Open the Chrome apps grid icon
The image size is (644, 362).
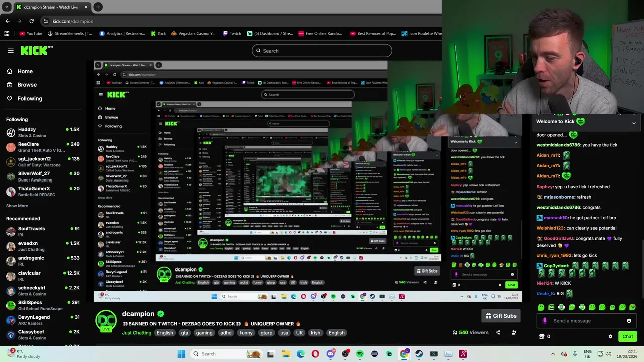pyautogui.click(x=7, y=34)
